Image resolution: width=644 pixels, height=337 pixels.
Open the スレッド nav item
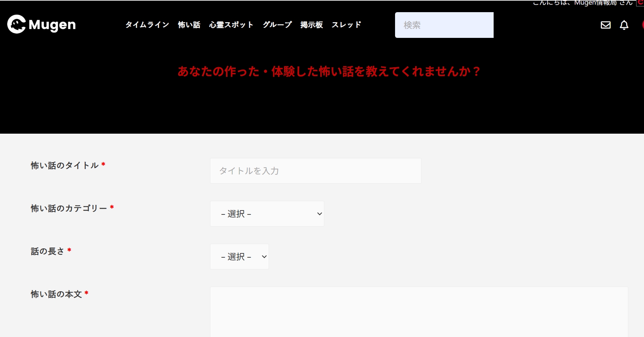point(346,25)
